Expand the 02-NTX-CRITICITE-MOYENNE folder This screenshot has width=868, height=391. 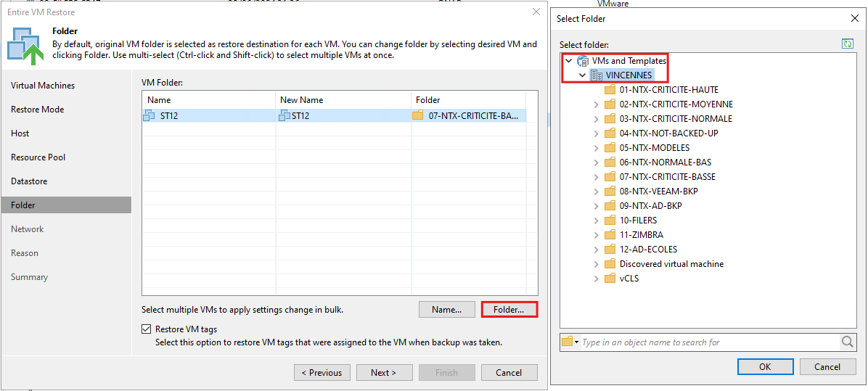pos(596,104)
